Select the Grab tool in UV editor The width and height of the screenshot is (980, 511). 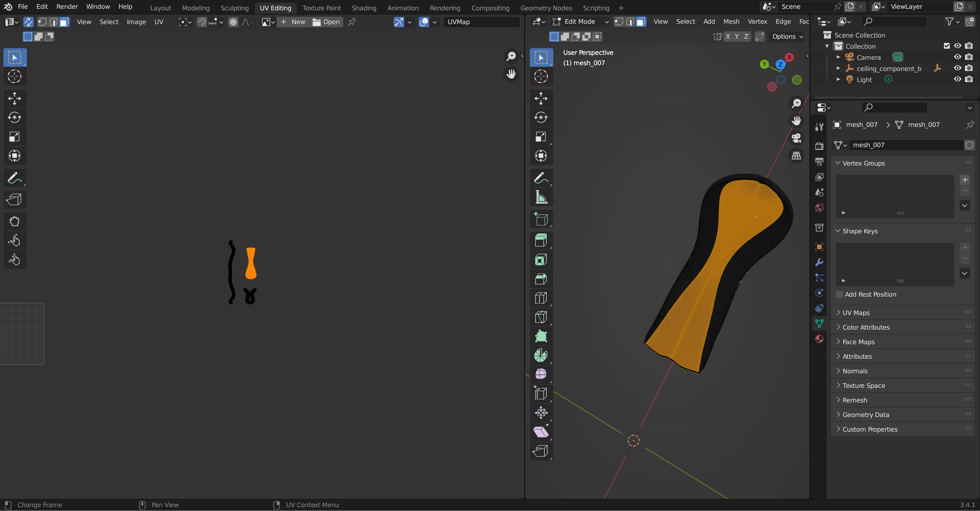pyautogui.click(x=15, y=221)
